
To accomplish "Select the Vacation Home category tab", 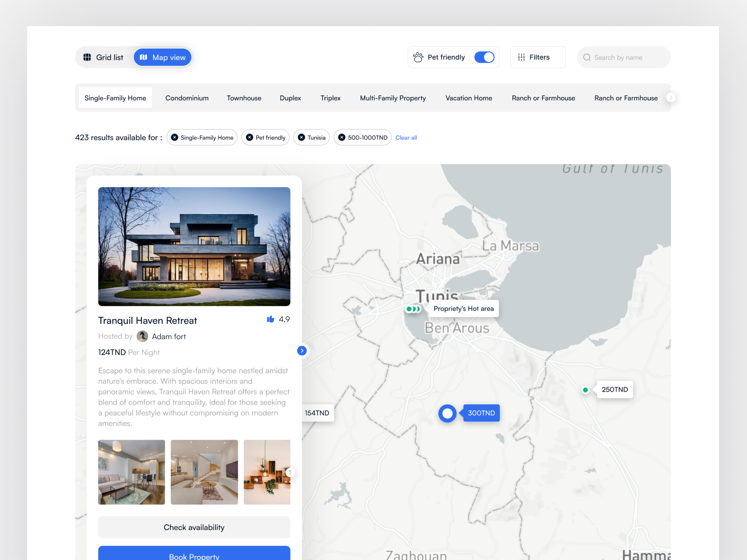I will point(469,98).
